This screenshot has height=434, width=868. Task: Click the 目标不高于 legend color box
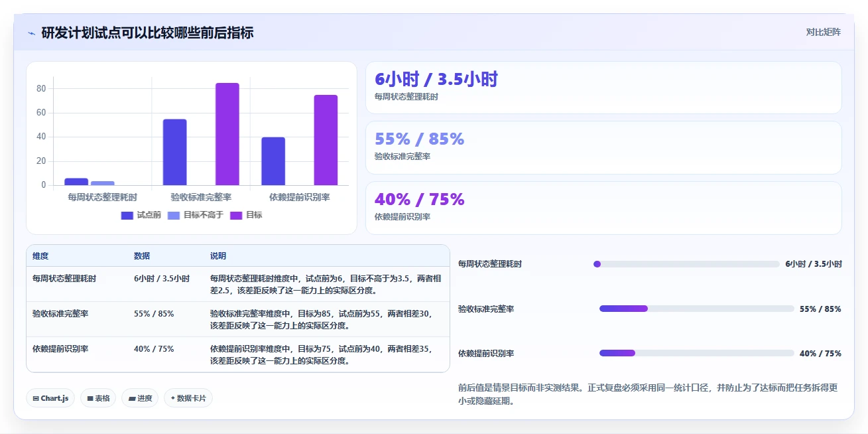pyautogui.click(x=174, y=215)
